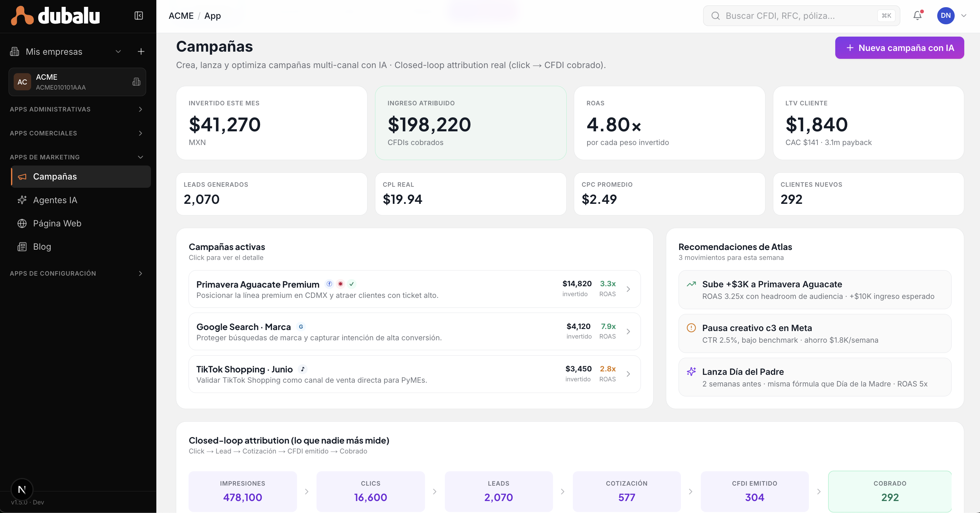Open TikTok Shopping · Junio detail chevron

point(628,374)
